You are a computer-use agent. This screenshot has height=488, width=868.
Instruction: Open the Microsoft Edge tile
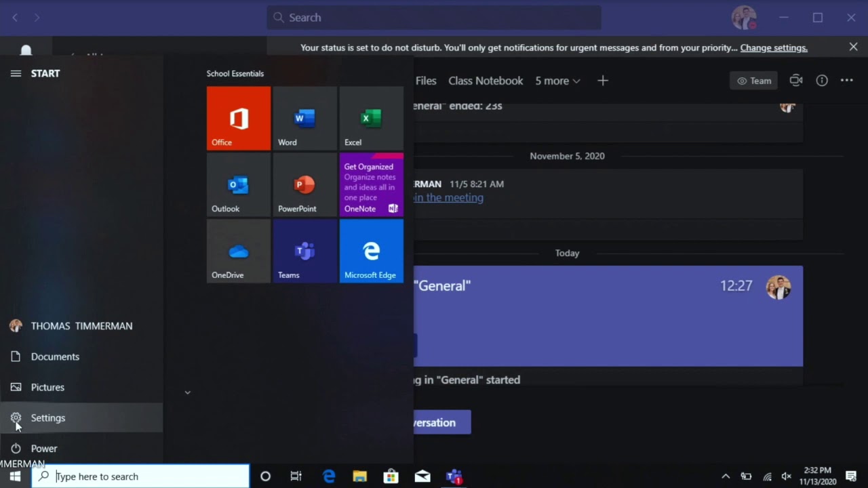(x=372, y=251)
